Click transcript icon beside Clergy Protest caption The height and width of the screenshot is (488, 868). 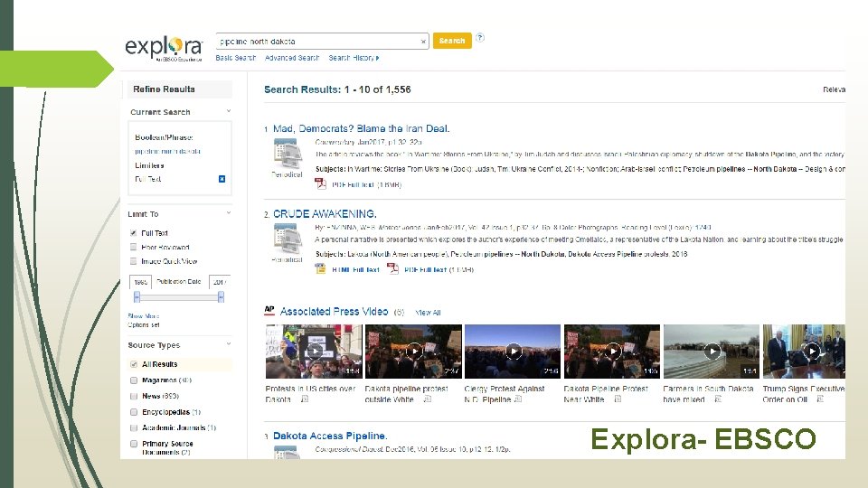pos(518,399)
